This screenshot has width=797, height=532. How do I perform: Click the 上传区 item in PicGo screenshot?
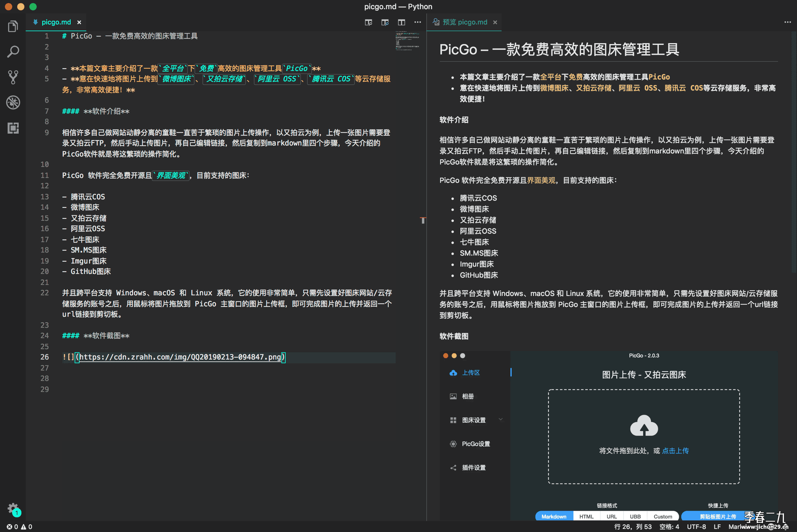coord(471,372)
